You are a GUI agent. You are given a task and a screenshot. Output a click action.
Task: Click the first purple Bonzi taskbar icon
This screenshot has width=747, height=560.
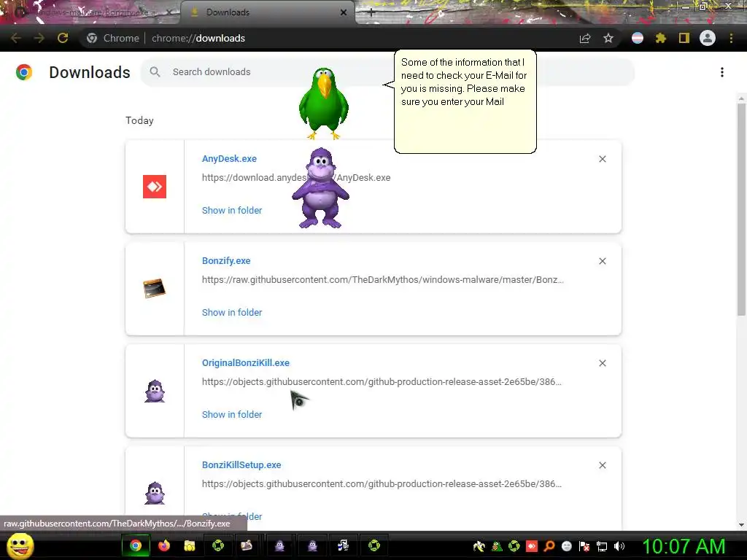coord(279,545)
